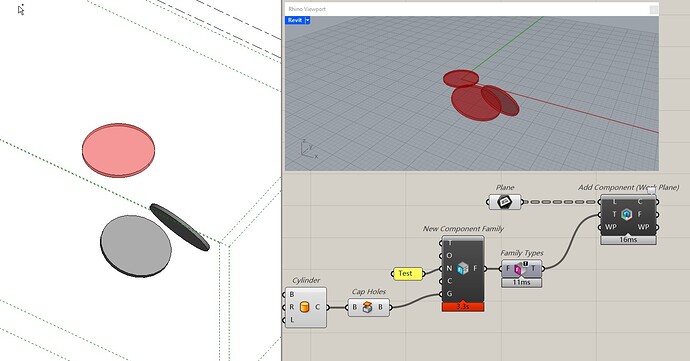Close the Rhino Viewport window
690x361 pixels.
click(x=654, y=9)
